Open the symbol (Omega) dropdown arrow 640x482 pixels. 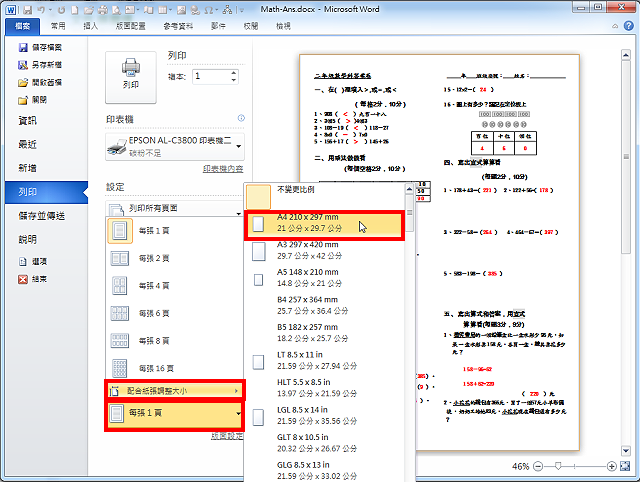(x=216, y=10)
